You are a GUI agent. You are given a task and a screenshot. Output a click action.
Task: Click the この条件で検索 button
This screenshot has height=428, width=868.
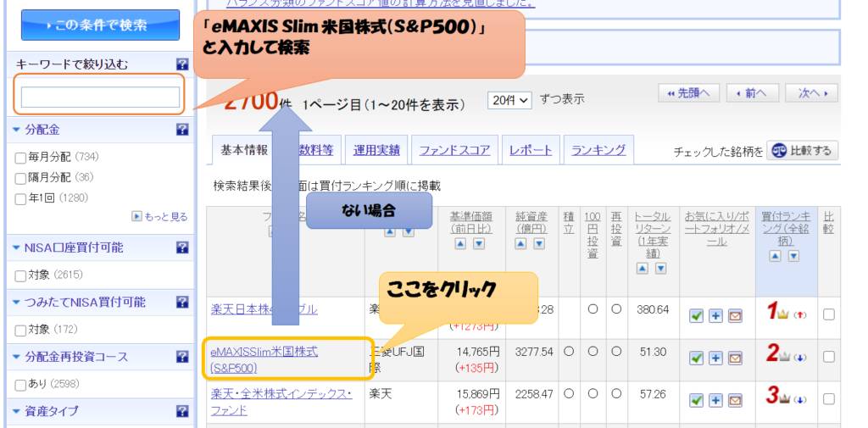coord(101,25)
